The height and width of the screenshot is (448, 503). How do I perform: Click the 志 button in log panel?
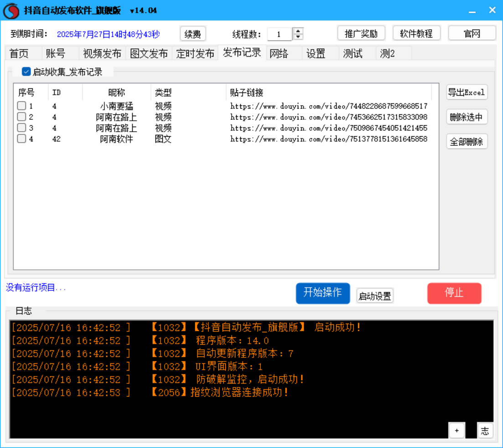pyautogui.click(x=485, y=431)
